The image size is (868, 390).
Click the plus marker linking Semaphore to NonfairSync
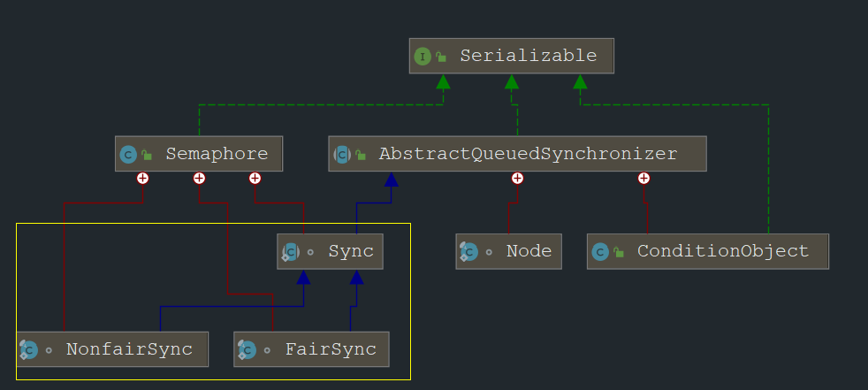pyautogui.click(x=143, y=178)
